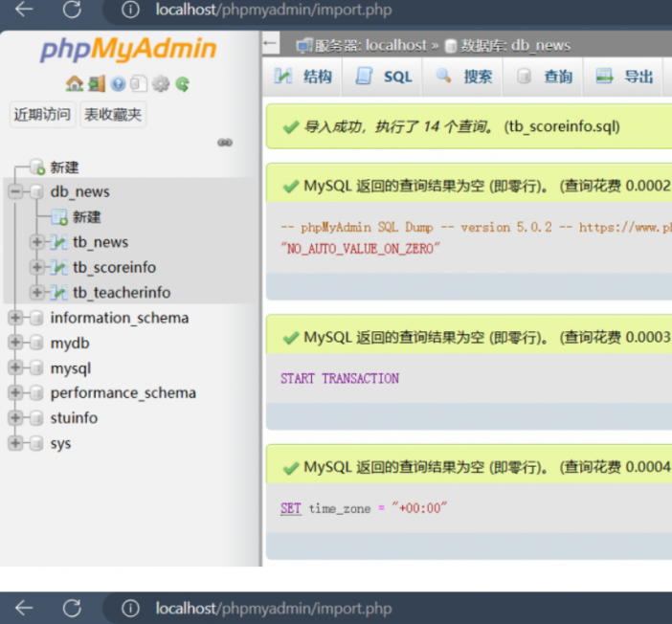672x624 pixels.
Task: Click the phpMyAdmin SQL Dump comment line
Action: click(476, 227)
